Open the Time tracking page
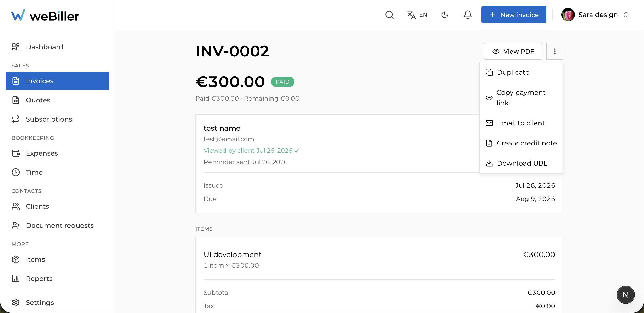Viewport: 644px width, 313px height. pyautogui.click(x=57, y=172)
